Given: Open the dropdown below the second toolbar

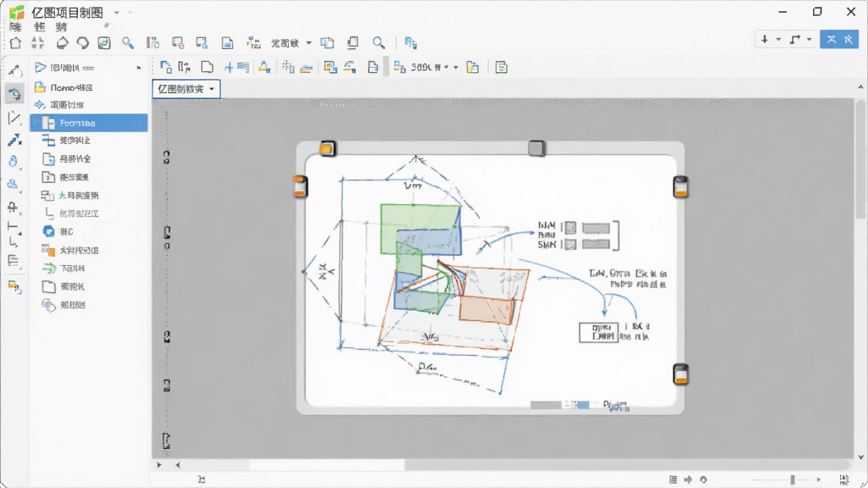Looking at the screenshot, I should 186,89.
